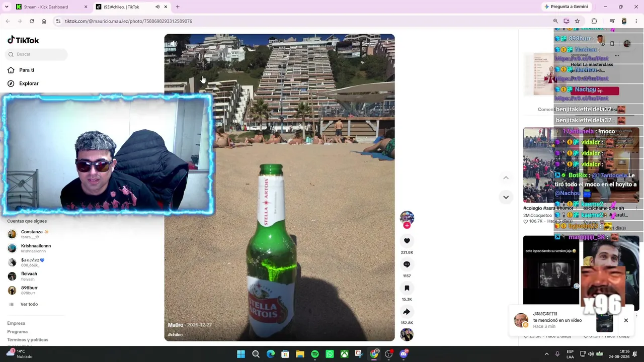Expand the followed accounts with Ver todo

pyautogui.click(x=29, y=304)
